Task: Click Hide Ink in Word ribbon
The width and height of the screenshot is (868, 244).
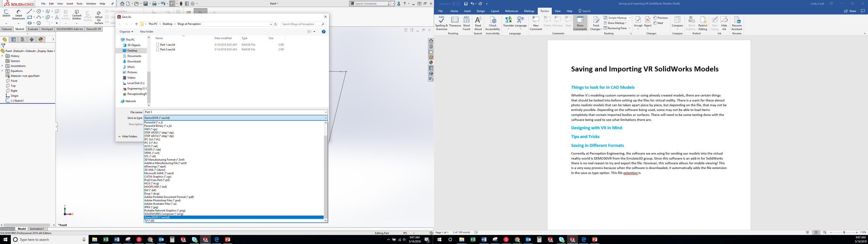Action: (x=724, y=23)
